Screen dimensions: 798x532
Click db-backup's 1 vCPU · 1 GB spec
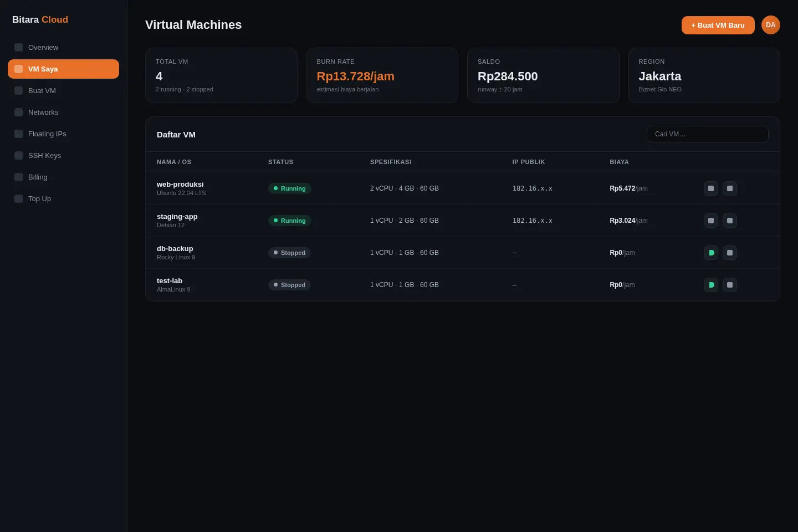click(x=405, y=253)
